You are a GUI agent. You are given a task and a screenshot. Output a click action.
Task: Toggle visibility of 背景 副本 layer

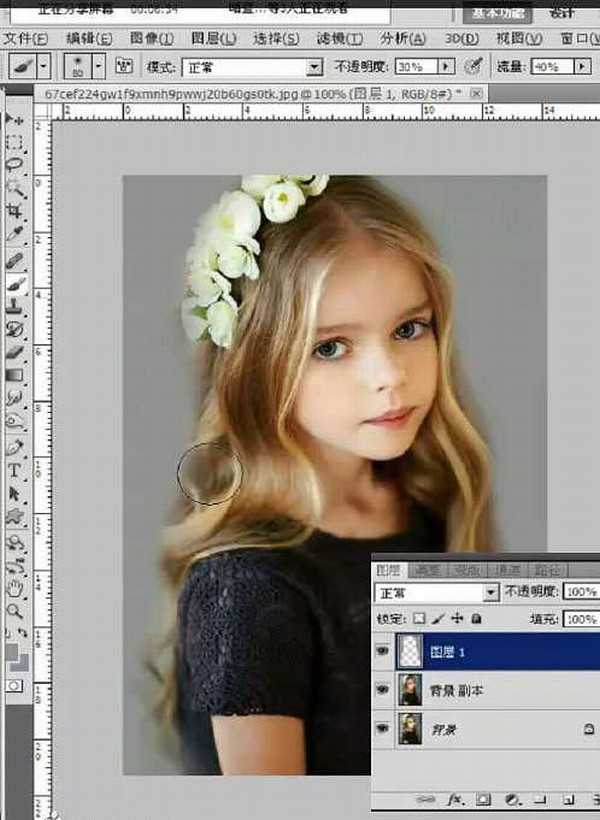click(383, 690)
